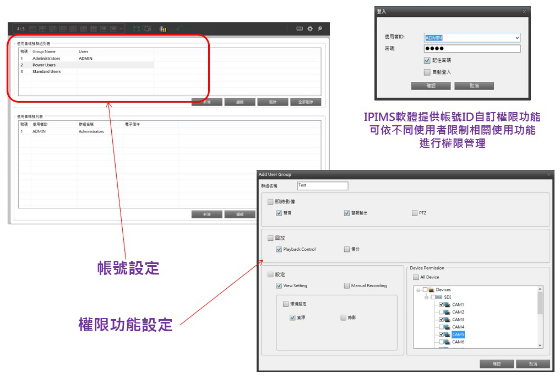
Task: Click the camera icon next to CAM03
Action: pos(447,320)
